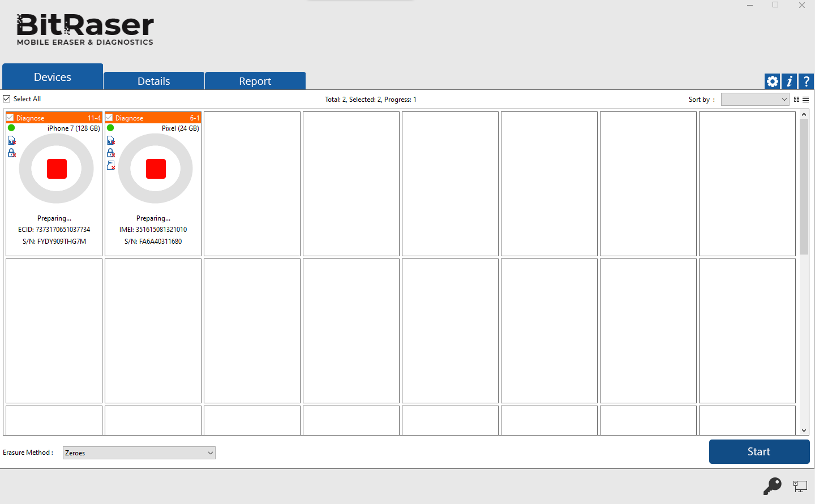815x504 pixels.
Task: Toggle the Select All checkbox
Action: tap(7, 99)
